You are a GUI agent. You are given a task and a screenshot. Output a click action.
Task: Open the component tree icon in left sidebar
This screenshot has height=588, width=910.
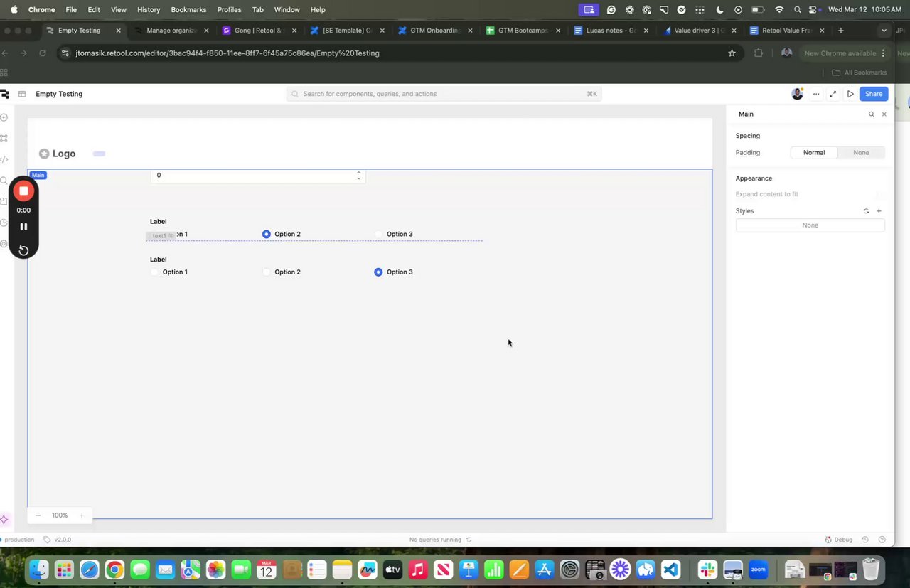point(4,139)
